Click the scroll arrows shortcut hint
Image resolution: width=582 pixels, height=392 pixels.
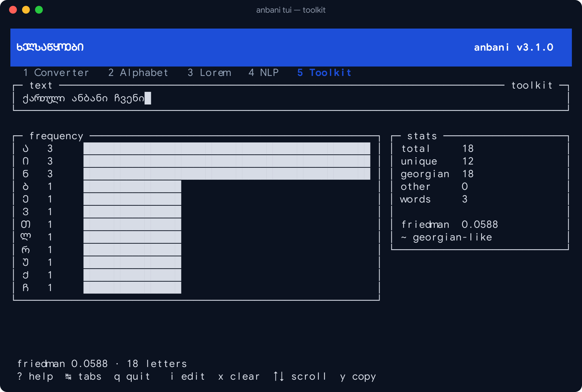pos(300,376)
